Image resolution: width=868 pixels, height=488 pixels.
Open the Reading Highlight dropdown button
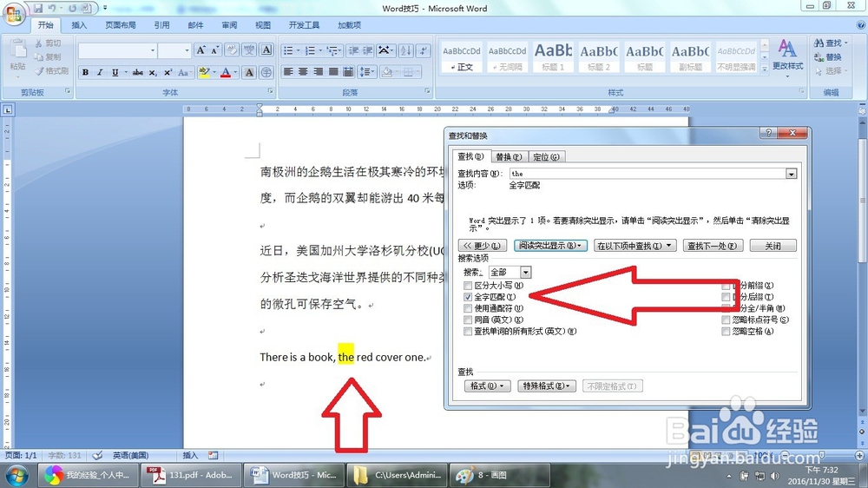tap(550, 246)
